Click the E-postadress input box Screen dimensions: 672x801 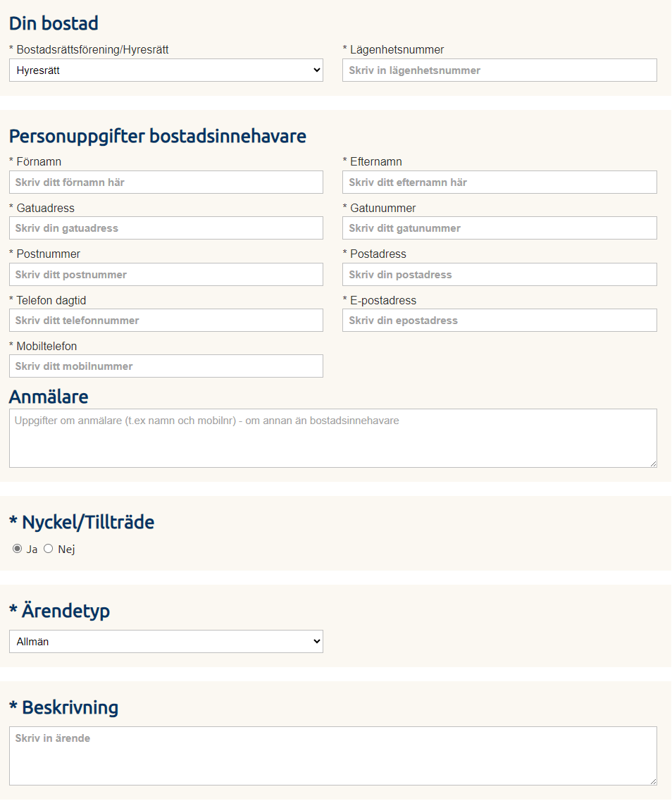click(499, 320)
